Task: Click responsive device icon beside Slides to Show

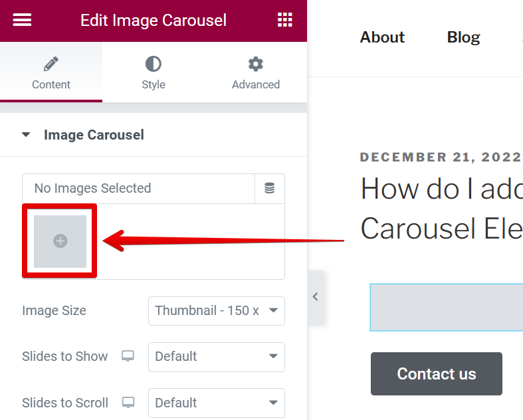Action: click(128, 356)
